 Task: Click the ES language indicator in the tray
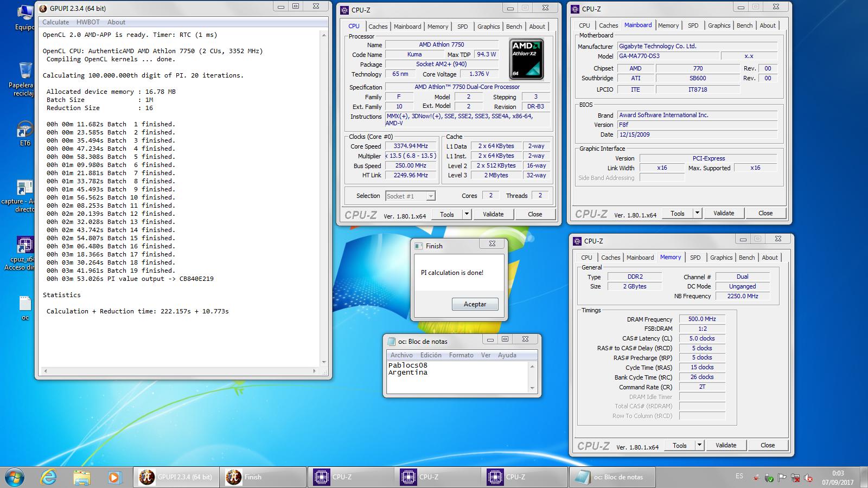(x=739, y=476)
